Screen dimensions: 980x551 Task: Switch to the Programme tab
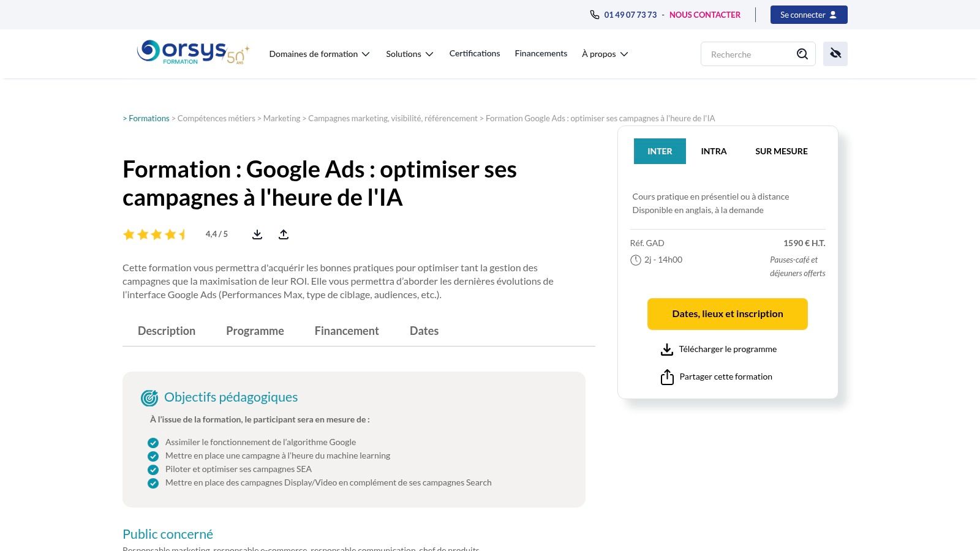(x=255, y=331)
